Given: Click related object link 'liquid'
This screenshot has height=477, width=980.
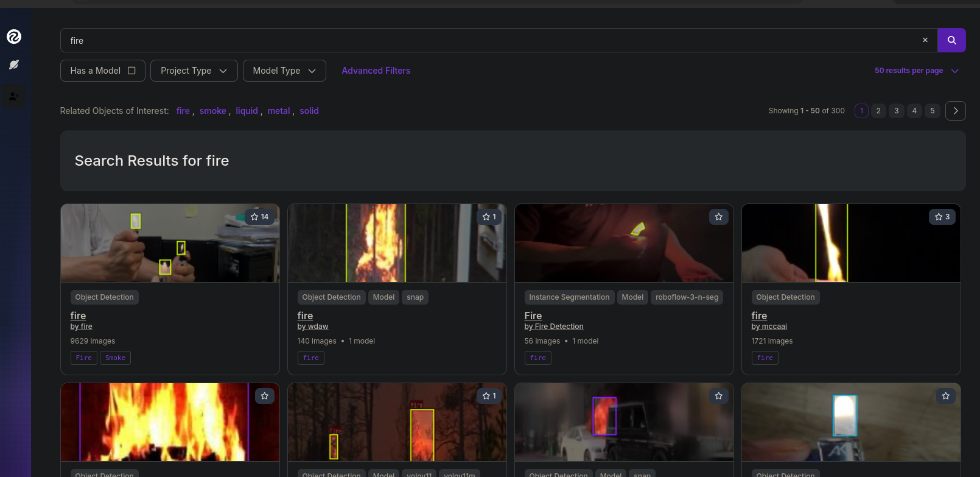Looking at the screenshot, I should pos(247,111).
